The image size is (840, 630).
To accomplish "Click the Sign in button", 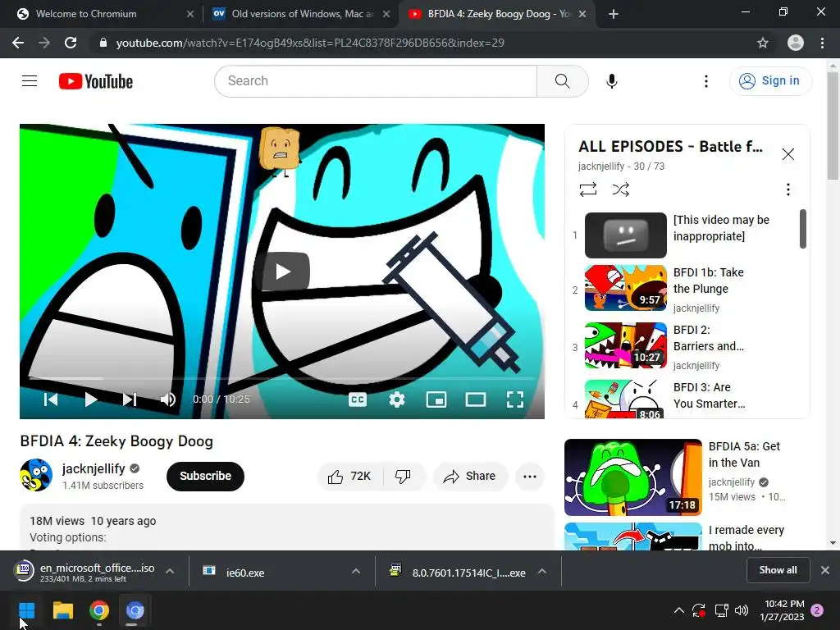I will 770,81.
